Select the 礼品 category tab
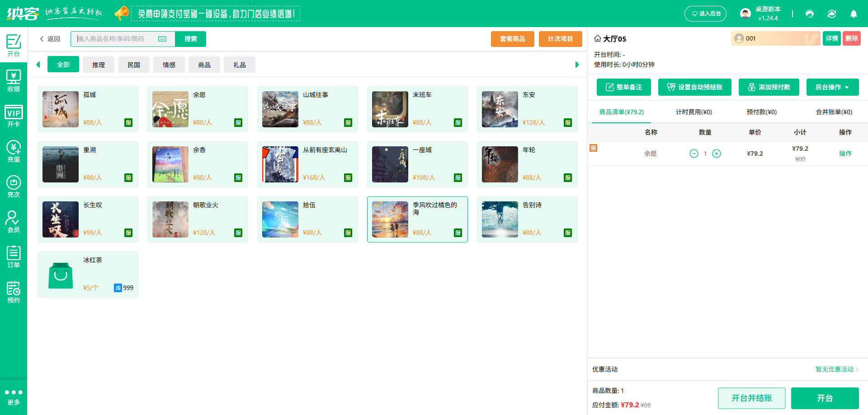The width and height of the screenshot is (868, 415). point(240,65)
